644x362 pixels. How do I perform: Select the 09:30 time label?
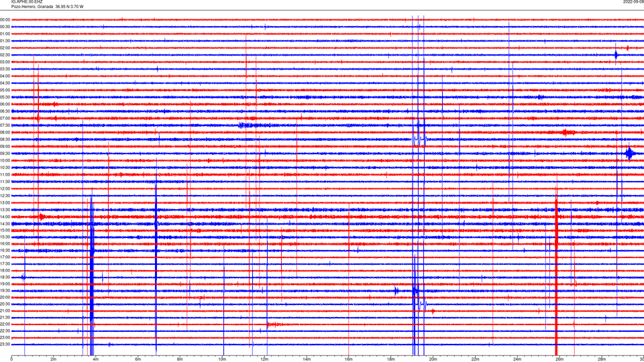click(5, 154)
